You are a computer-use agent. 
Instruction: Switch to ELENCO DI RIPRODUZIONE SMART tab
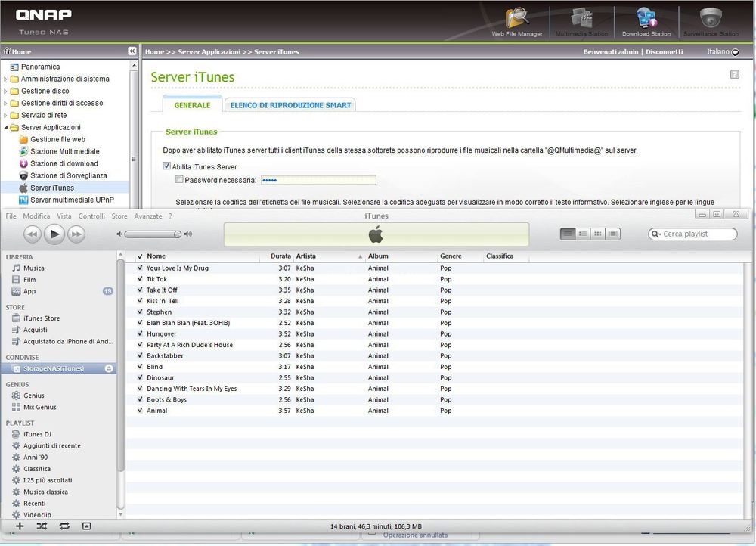coord(290,104)
